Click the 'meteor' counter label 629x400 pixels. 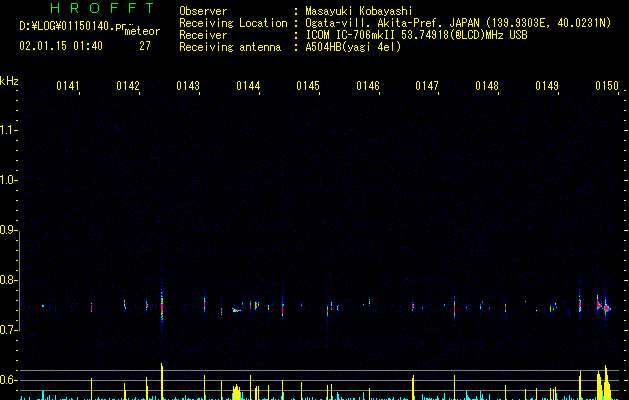click(142, 31)
